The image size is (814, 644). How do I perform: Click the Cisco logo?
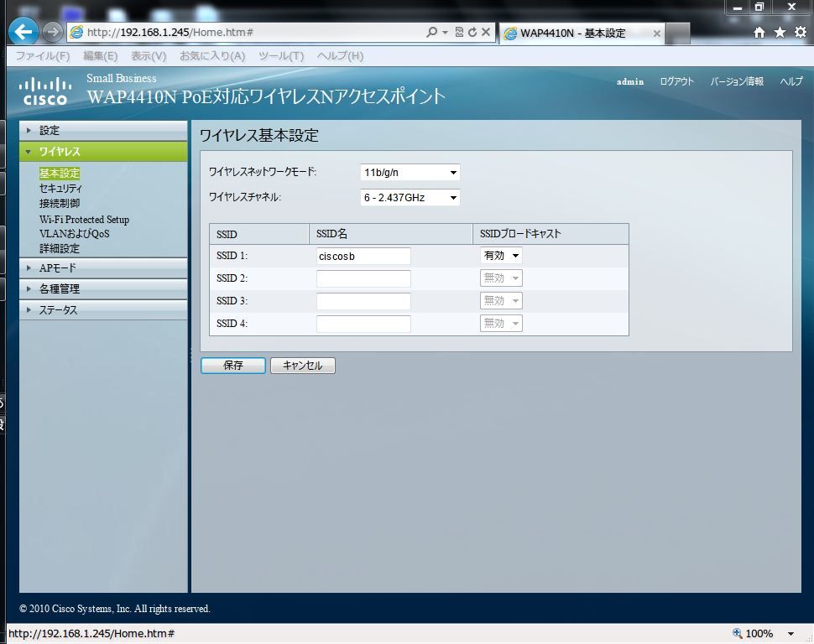45,91
